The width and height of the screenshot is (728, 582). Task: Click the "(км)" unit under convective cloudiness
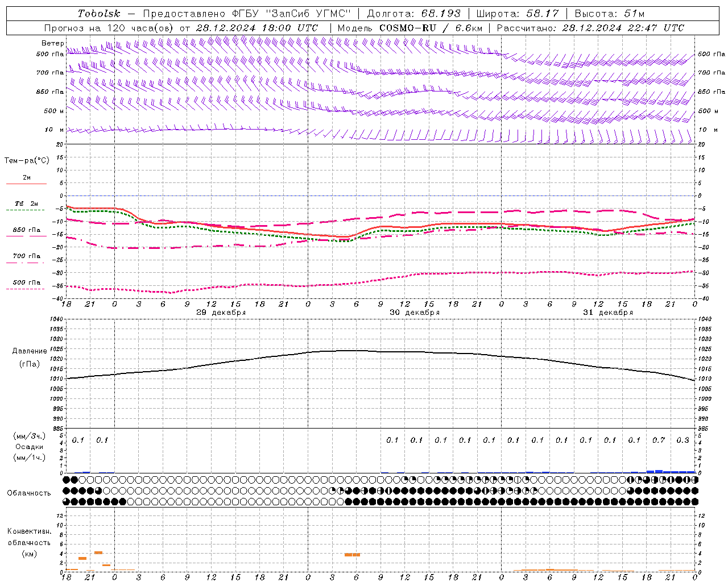pyautogui.click(x=29, y=554)
